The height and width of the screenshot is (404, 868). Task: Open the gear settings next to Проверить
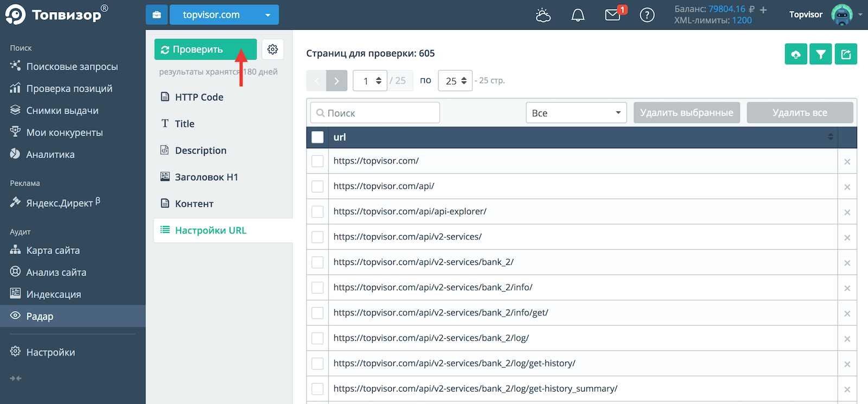[273, 49]
